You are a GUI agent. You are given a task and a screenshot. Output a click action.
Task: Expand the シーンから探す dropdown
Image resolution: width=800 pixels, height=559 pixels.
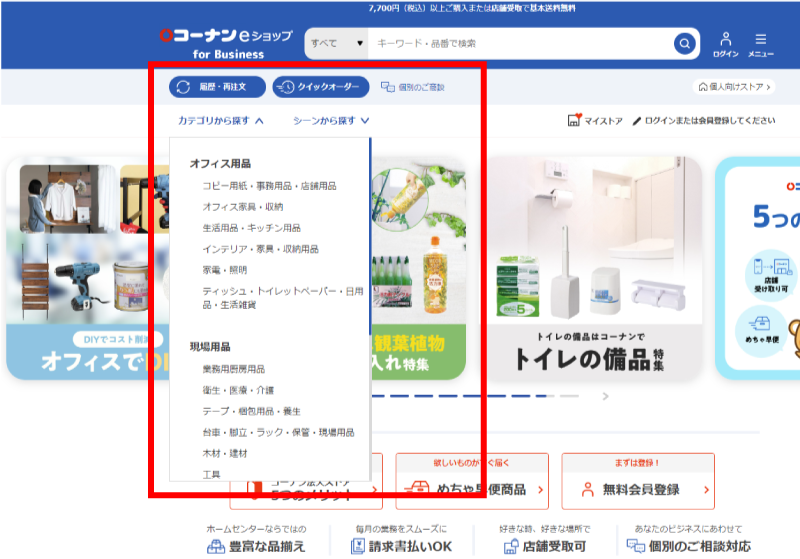point(331,121)
